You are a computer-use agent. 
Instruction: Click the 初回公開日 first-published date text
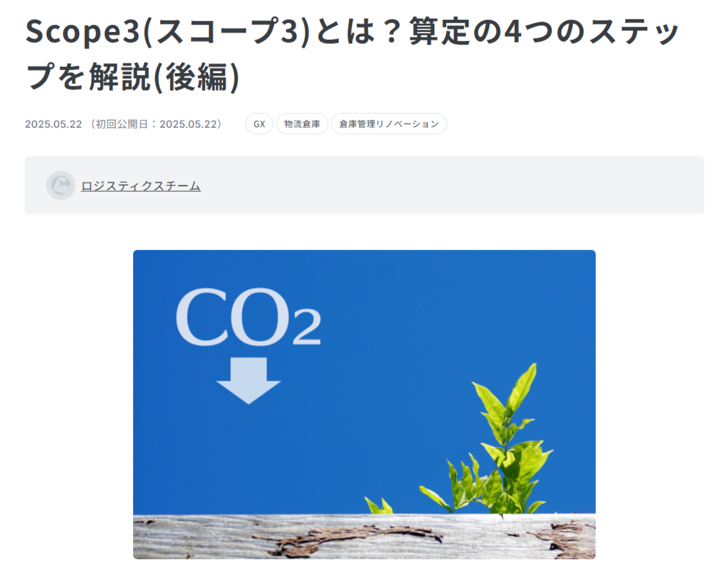click(x=155, y=124)
